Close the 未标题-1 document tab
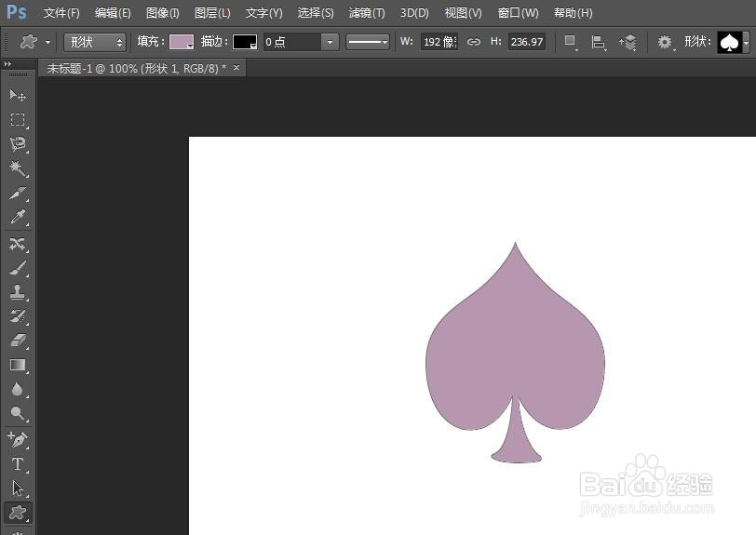The width and height of the screenshot is (756, 535). 236,68
